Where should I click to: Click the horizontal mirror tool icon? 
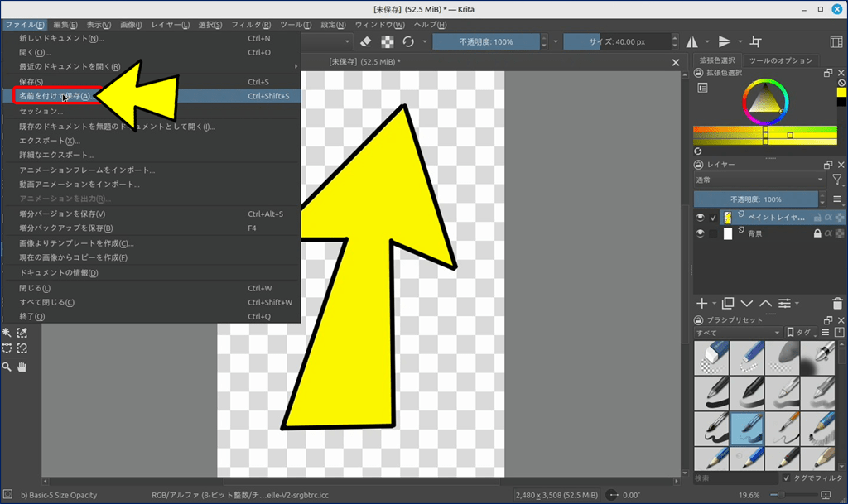(x=692, y=41)
